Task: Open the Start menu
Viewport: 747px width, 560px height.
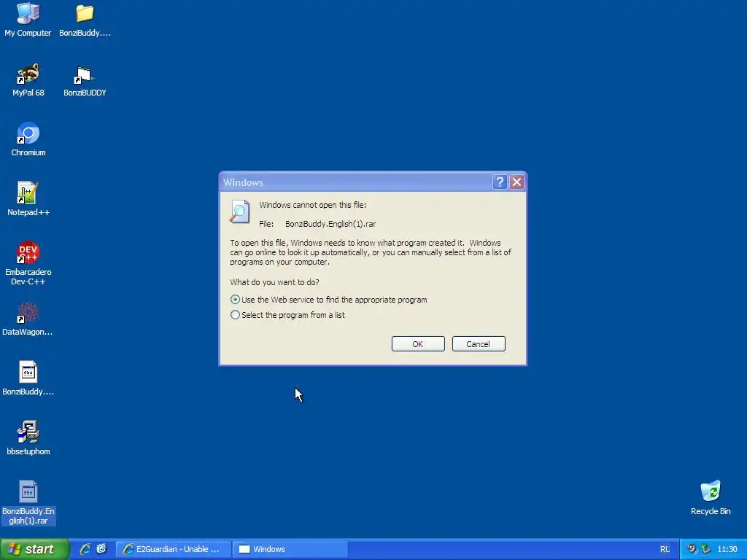Action: [x=34, y=549]
